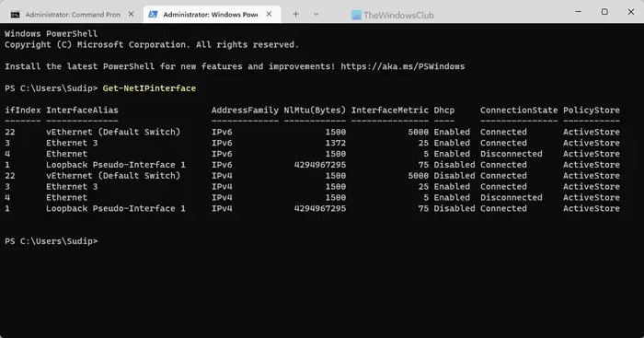Close the Command Prompt tab
The width and height of the screenshot is (644, 338).
131,14
